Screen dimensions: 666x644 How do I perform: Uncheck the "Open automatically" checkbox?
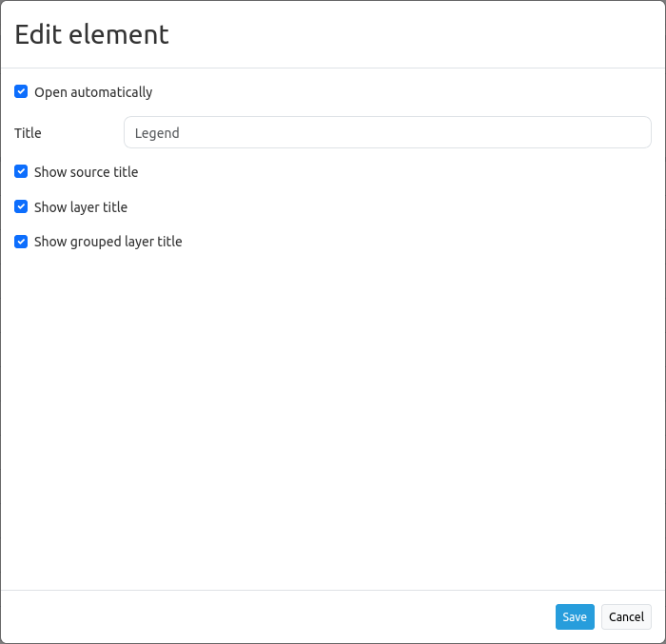tap(21, 92)
